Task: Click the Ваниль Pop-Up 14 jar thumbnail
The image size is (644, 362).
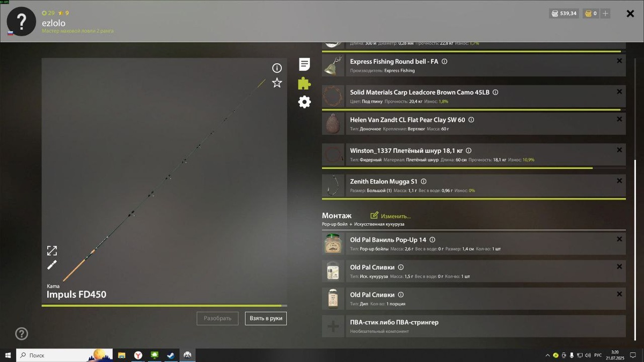Action: pos(333,243)
